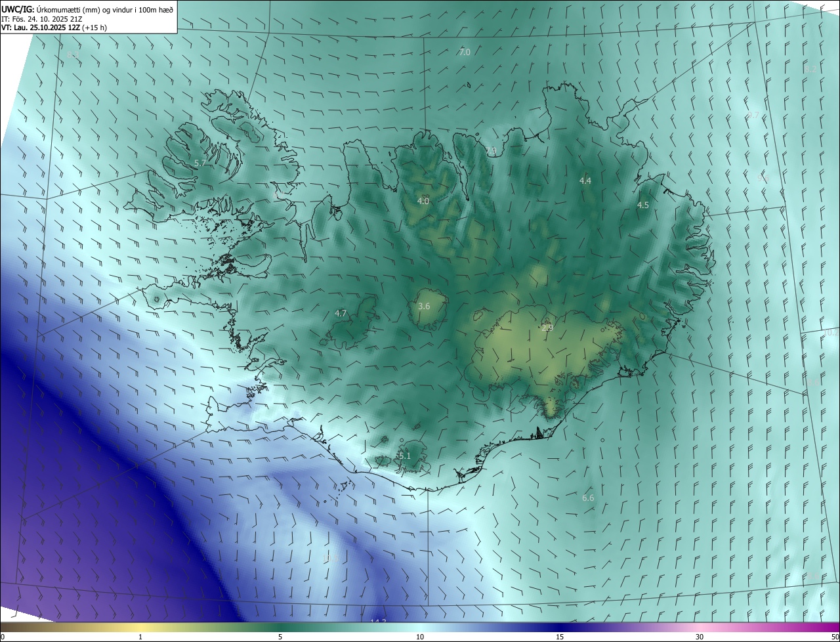Click the 50 tick on the color scale
Viewport: 840px width, 642px height.
[x=835, y=637]
